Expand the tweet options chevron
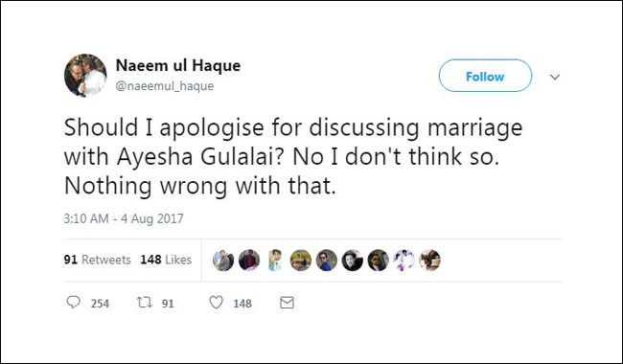Viewport: 623px width, 364px height. pos(555,77)
